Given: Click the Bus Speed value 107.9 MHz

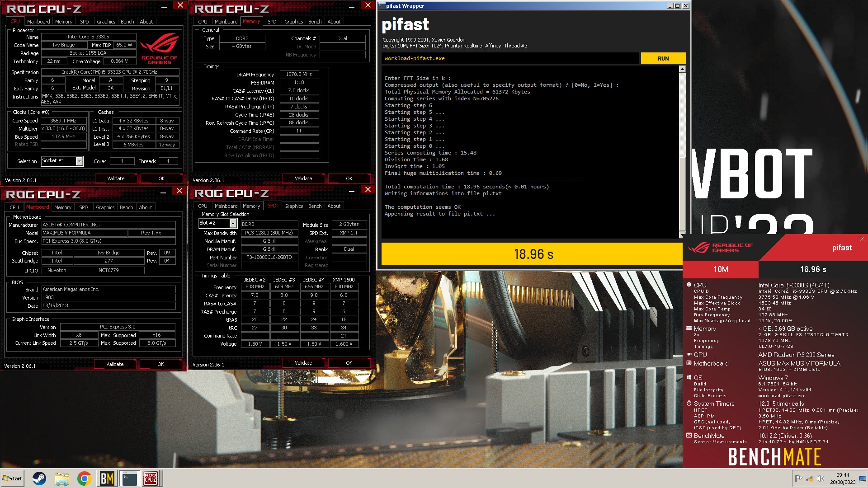Looking at the screenshot, I should (x=63, y=136).
